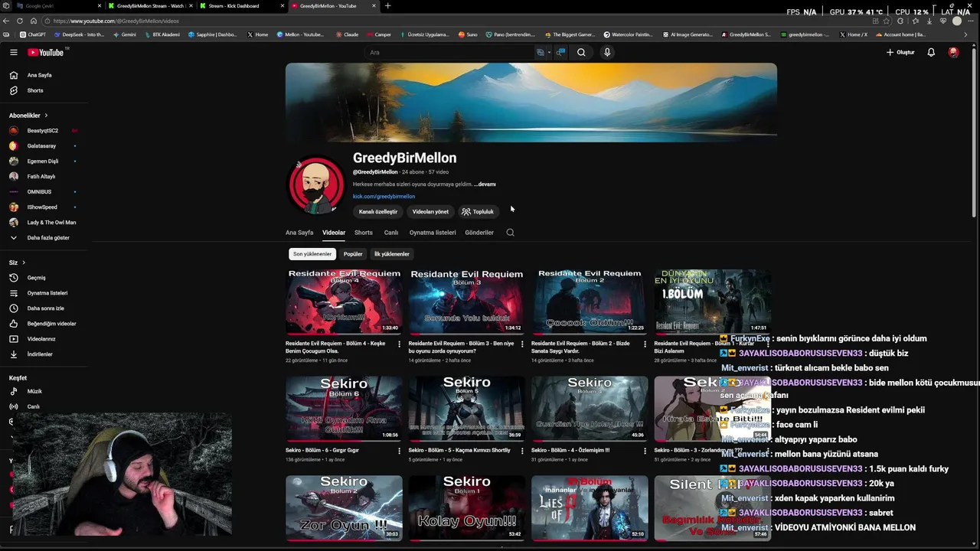Open Lady & The Owl Man channel

[44, 223]
